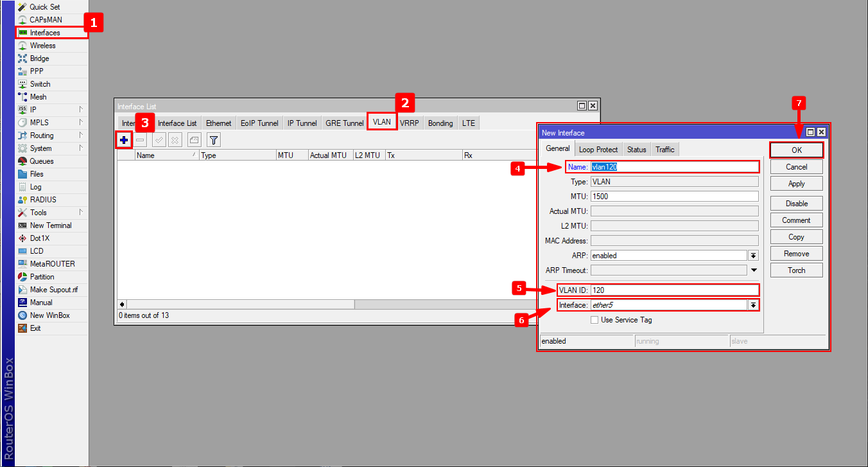Select the VRRP tab
868x467 pixels.
click(x=409, y=123)
